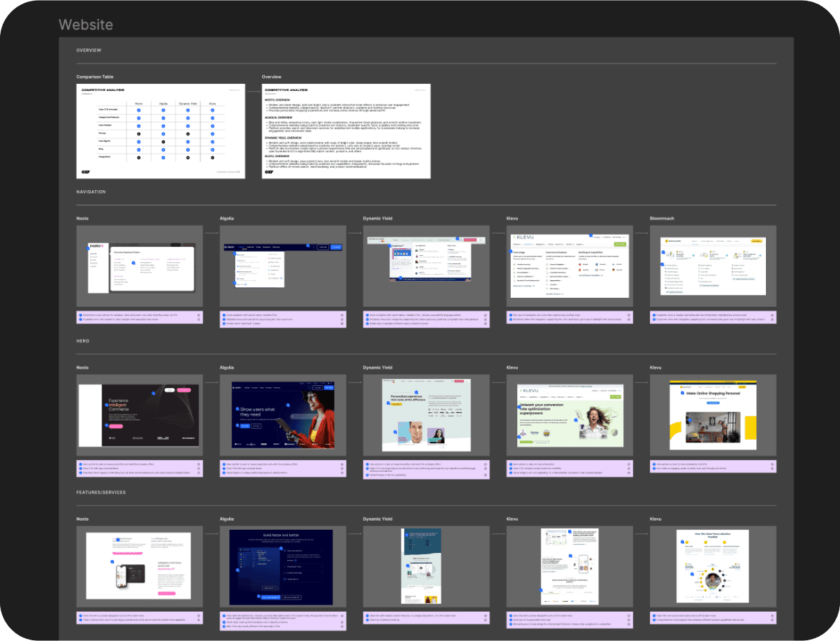Click the Integrations row Klevu cross icon
840x641 pixels.
tap(212, 158)
